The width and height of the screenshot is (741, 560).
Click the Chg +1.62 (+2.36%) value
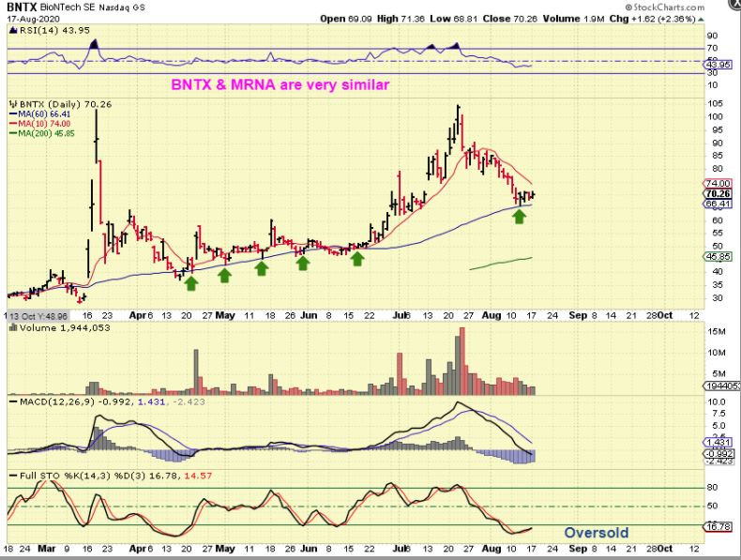653,19
